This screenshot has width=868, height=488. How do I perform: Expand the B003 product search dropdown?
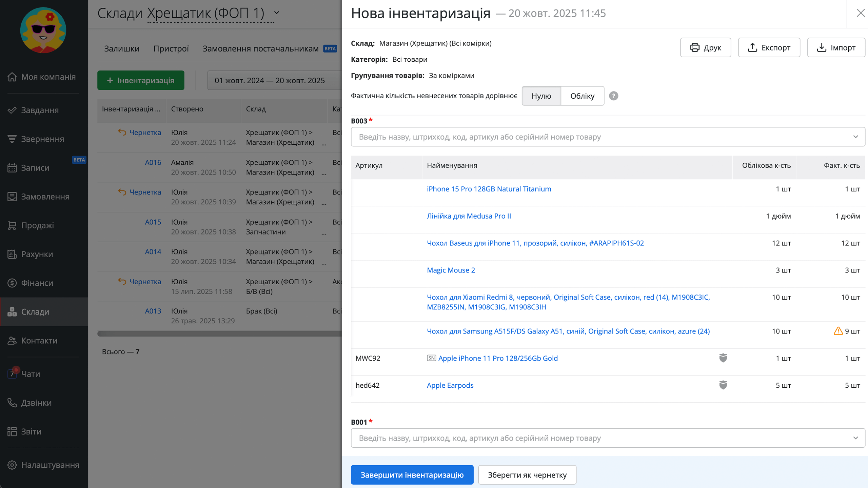click(855, 137)
